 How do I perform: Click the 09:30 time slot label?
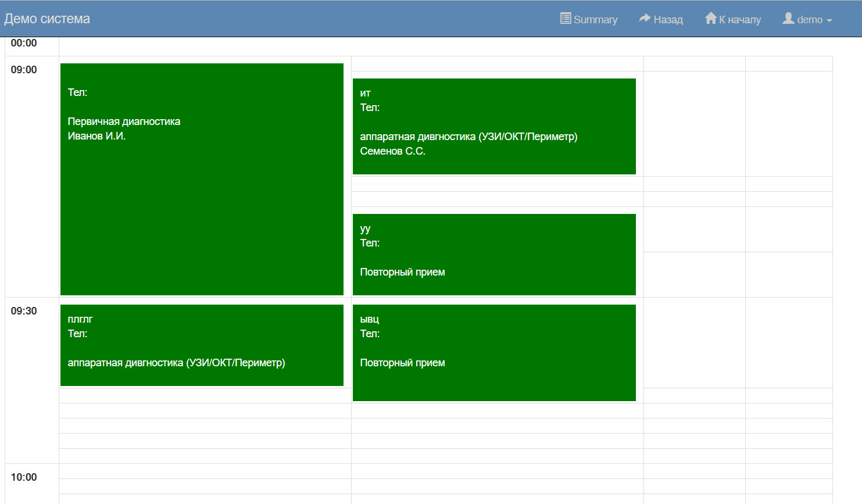(24, 311)
